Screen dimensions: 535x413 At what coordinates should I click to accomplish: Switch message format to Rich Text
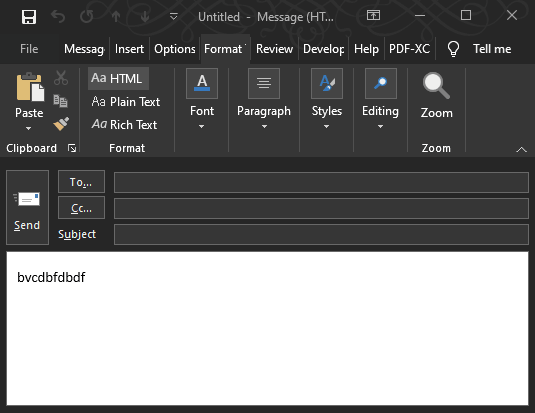[124, 125]
